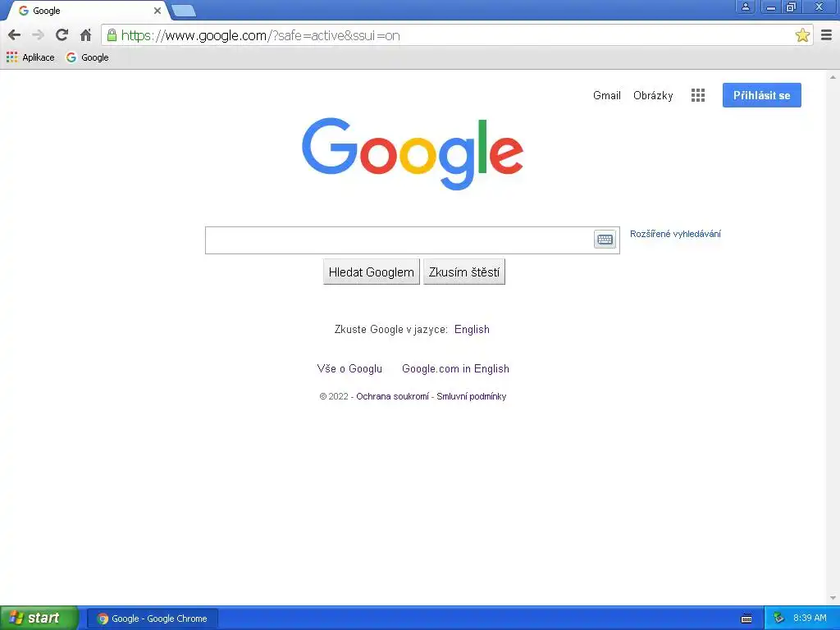The width and height of the screenshot is (840, 630).
Task: Select Google Chrome taskbar button
Action: (x=153, y=619)
